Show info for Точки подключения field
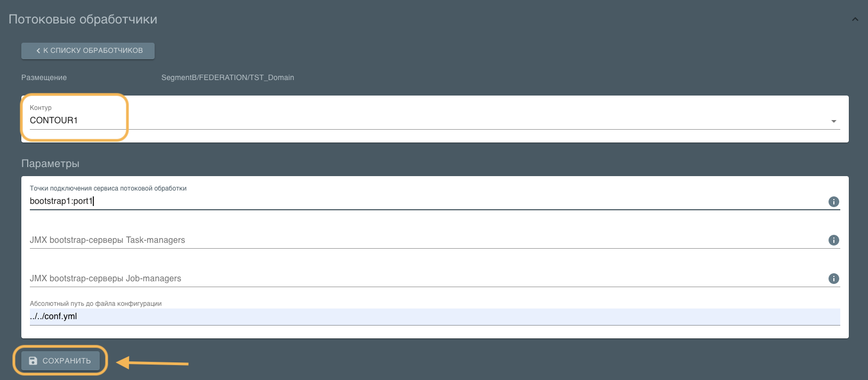The image size is (868, 380). point(833,202)
